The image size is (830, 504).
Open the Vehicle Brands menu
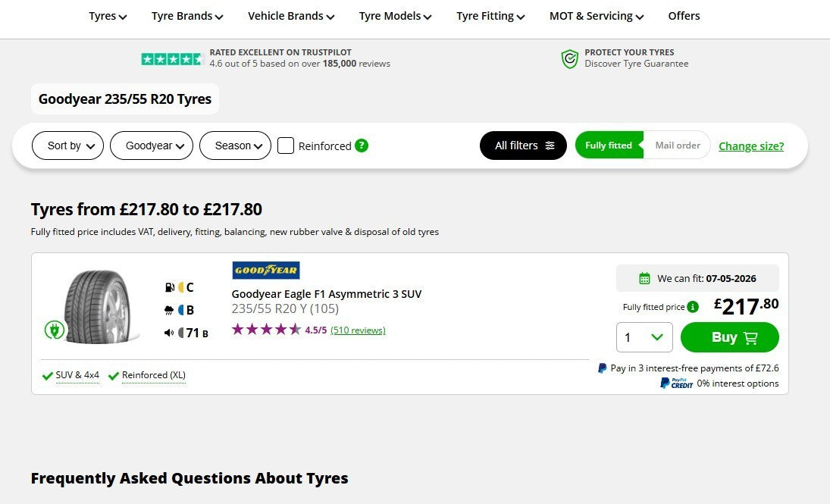click(x=290, y=16)
